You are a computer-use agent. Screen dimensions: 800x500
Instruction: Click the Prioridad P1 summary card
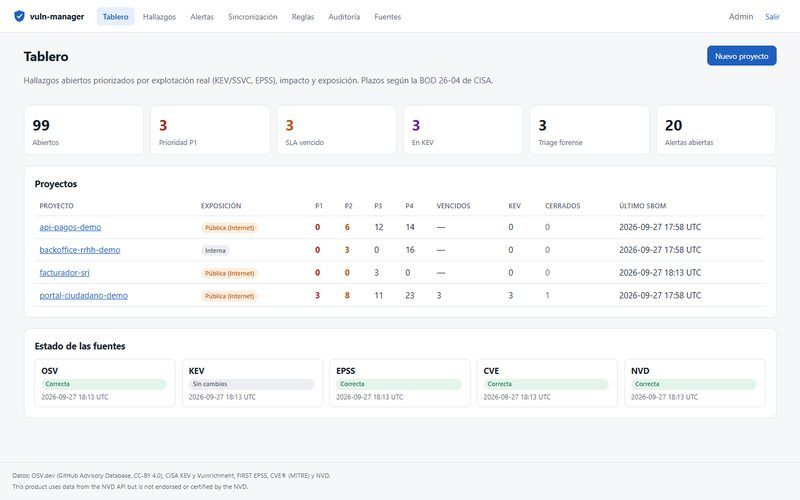[210, 130]
